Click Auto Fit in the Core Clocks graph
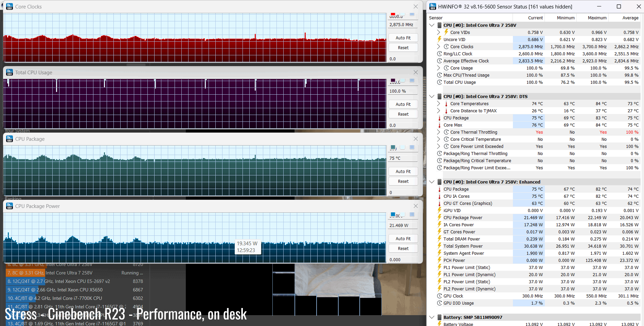Viewport: 644px width, 326px height. tap(403, 38)
